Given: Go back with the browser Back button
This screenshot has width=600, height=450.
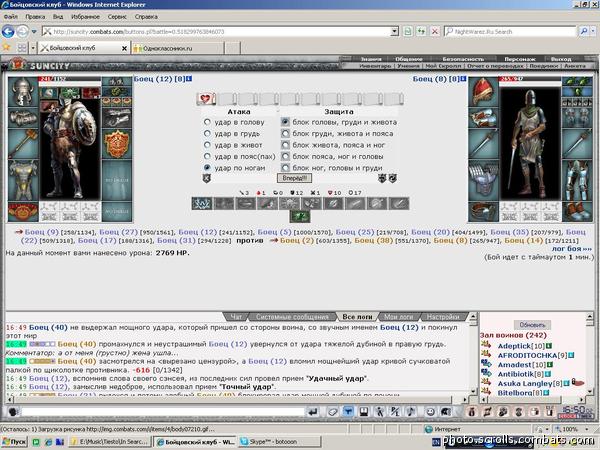Looking at the screenshot, I should [x=8, y=31].
